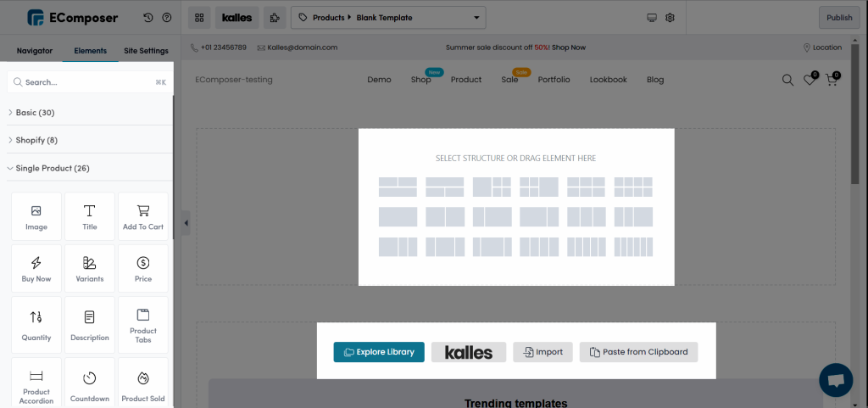Image resolution: width=868 pixels, height=408 pixels.
Task: Select the Quantity element
Action: [x=36, y=325]
